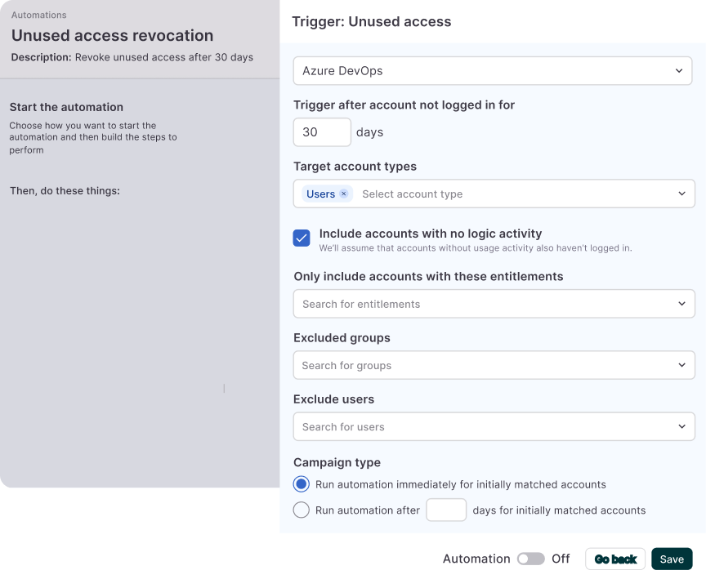706x588 pixels.
Task: Click the Go back button
Action: [614, 559]
